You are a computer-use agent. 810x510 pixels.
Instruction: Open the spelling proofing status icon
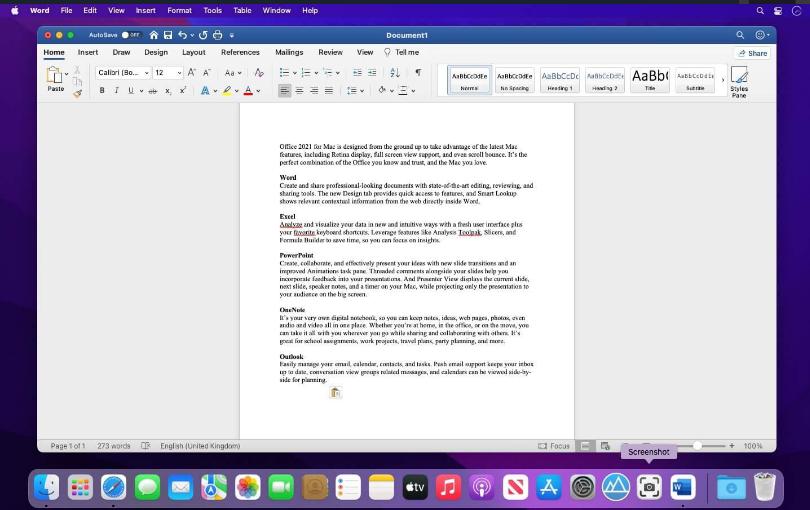[x=146, y=445]
